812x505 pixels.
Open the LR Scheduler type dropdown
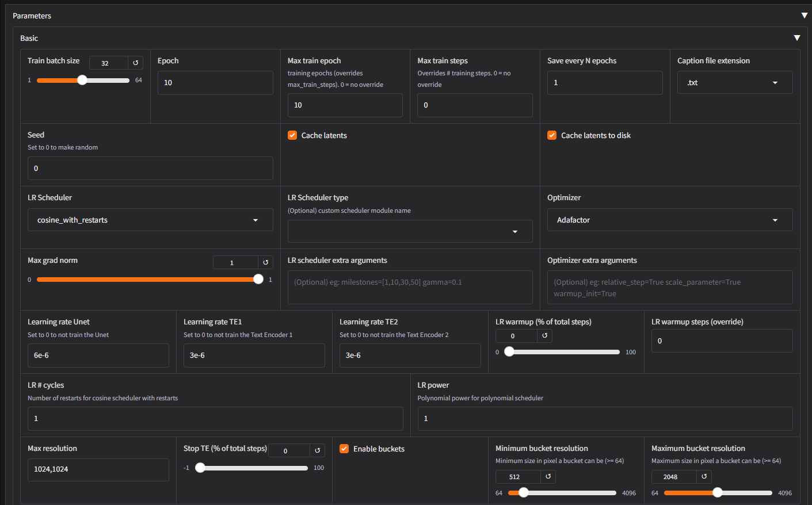tap(410, 231)
